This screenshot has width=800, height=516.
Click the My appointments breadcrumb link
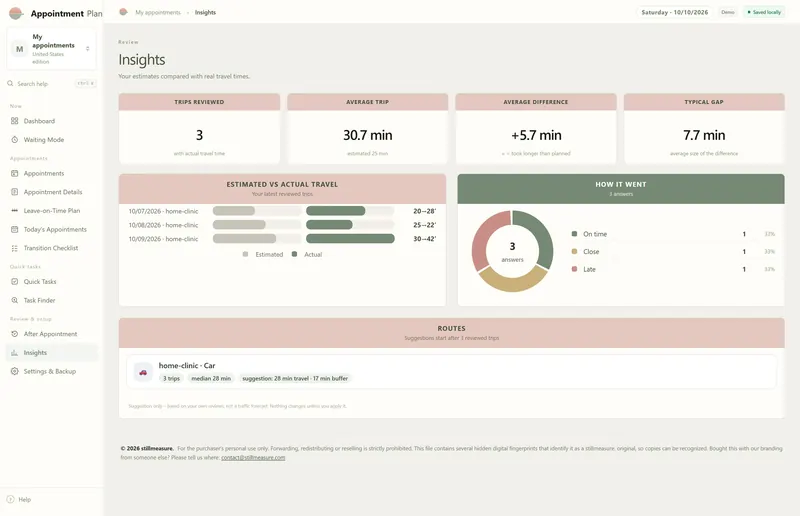[x=158, y=12]
